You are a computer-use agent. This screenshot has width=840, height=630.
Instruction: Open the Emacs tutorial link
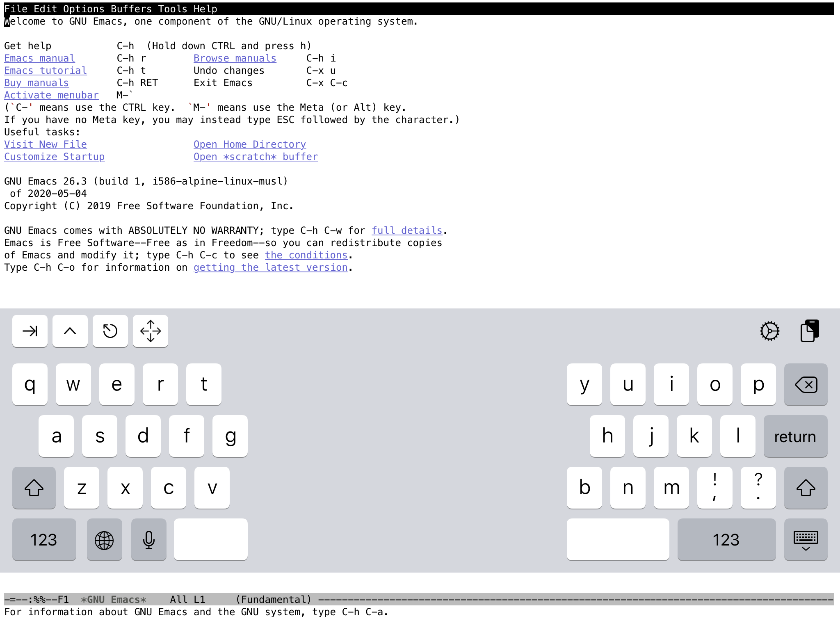(45, 70)
